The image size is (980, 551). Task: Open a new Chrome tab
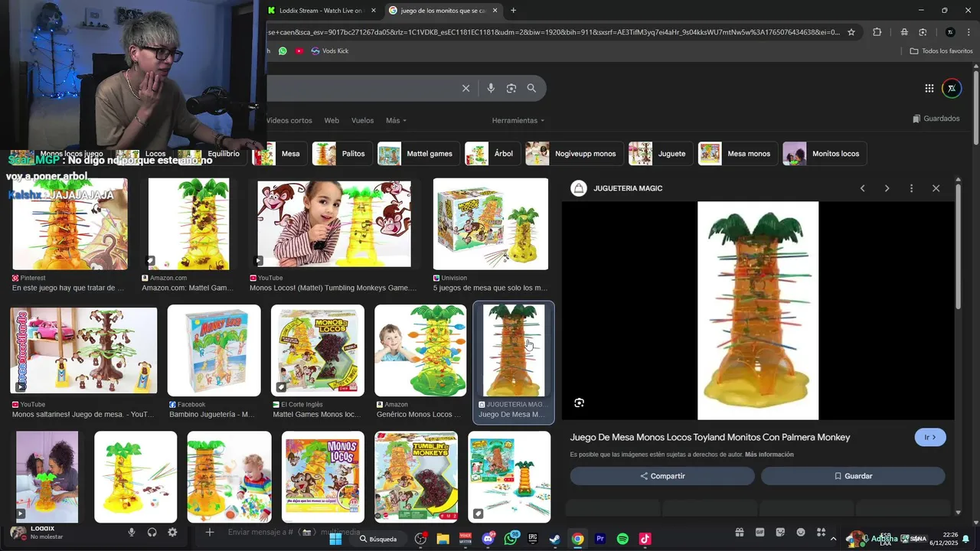pyautogui.click(x=513, y=11)
